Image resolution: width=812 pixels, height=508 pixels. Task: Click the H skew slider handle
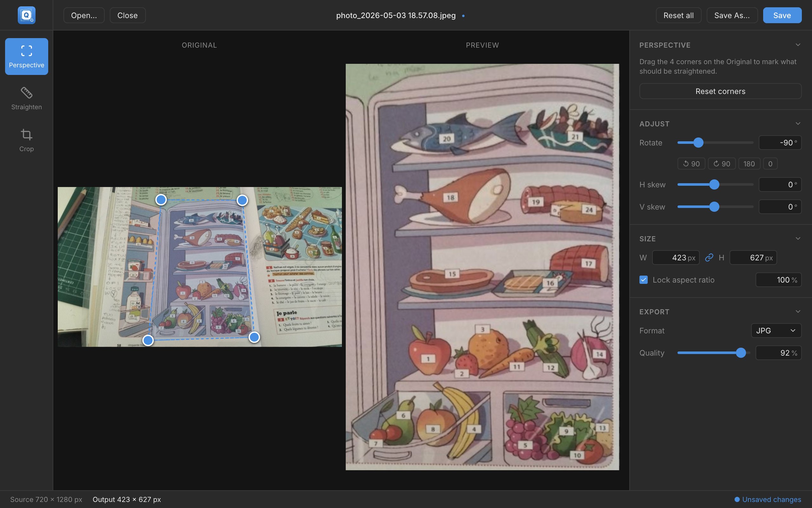point(714,185)
